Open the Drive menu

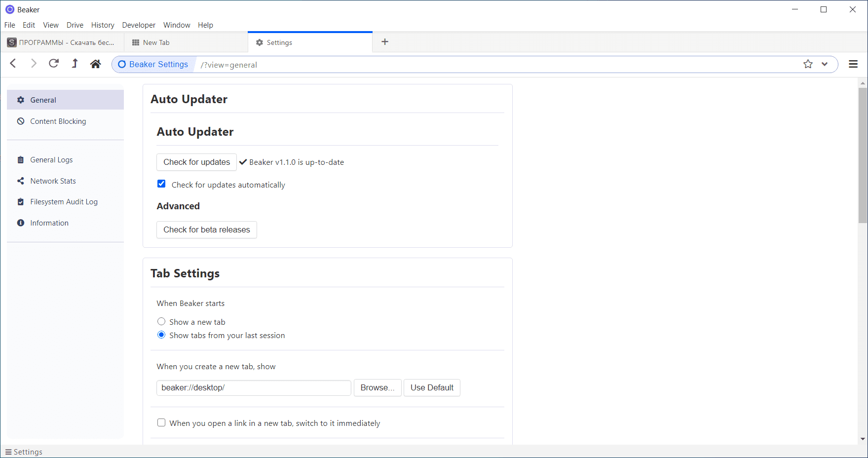coord(75,25)
